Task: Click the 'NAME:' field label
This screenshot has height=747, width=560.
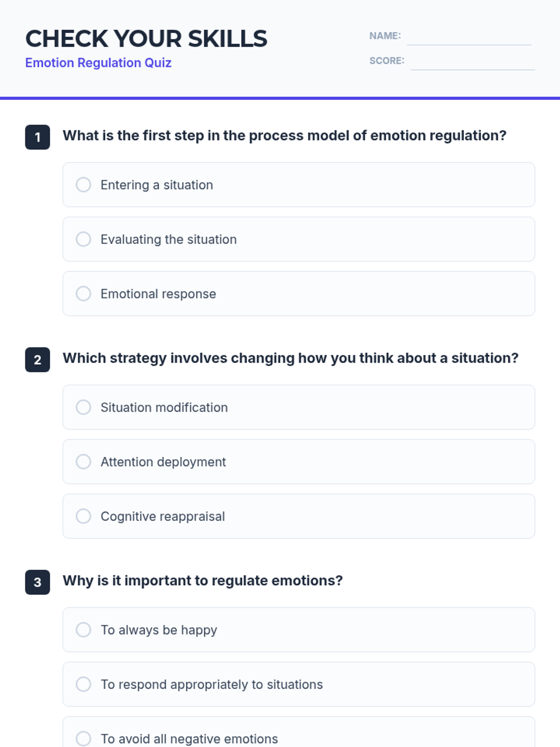Action: click(385, 36)
